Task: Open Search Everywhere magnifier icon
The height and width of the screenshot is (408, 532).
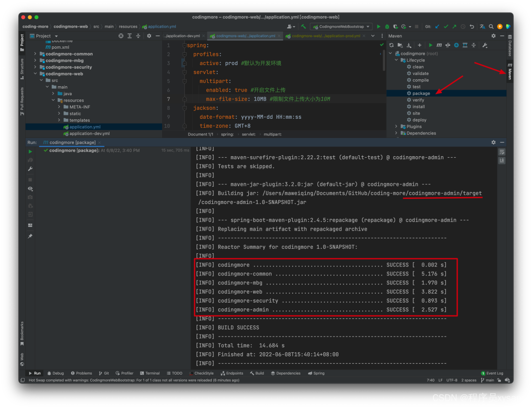Action: point(491,27)
